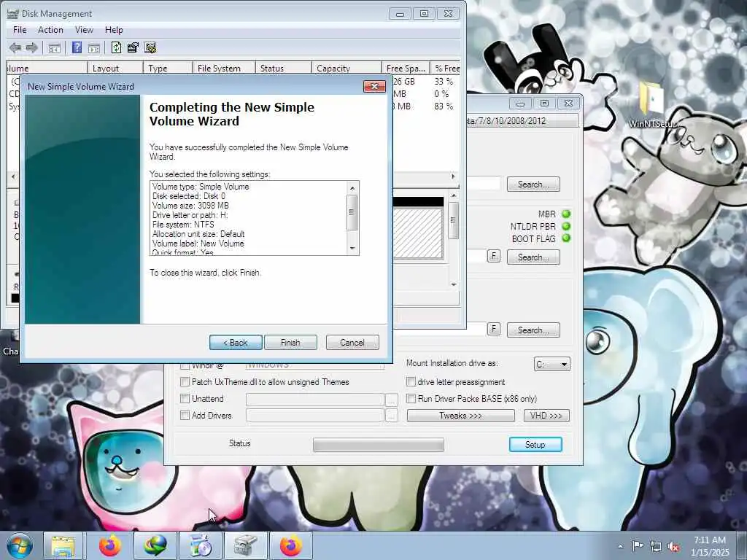Open the Action Center flag icon
This screenshot has height=560, width=747.
point(637,546)
